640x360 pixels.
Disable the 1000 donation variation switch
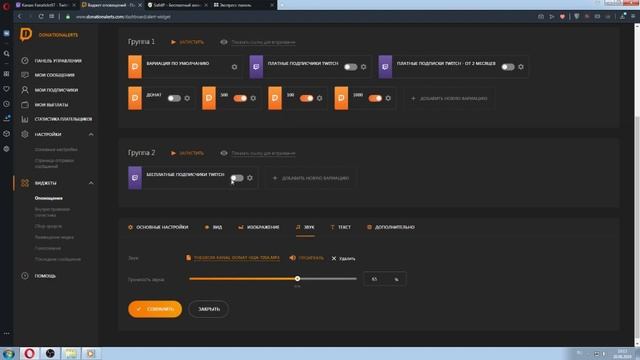tap(375, 98)
